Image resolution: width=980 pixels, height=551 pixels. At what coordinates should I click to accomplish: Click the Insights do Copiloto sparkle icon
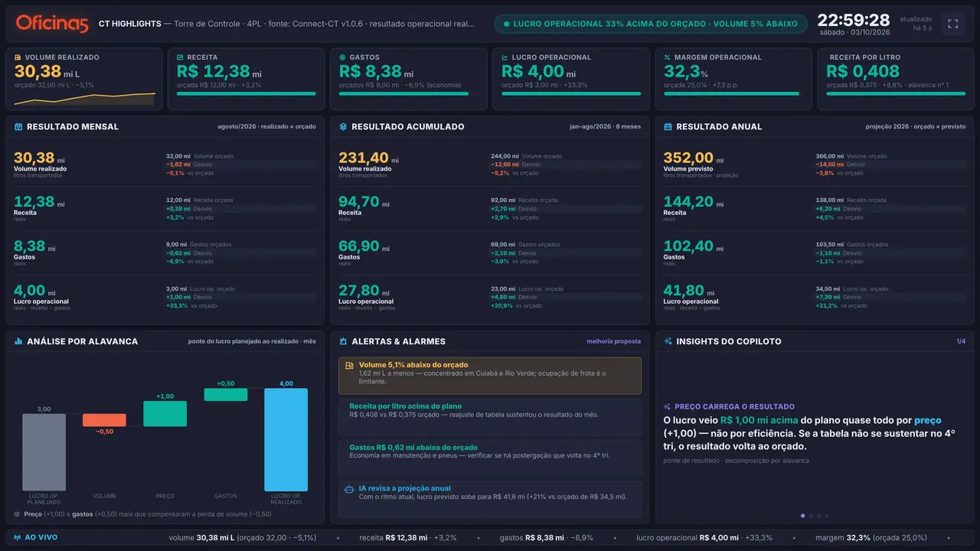668,341
